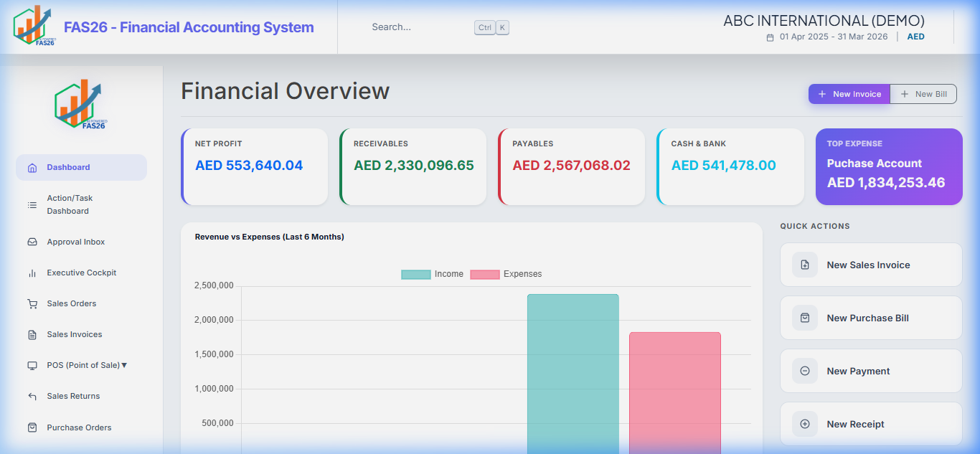This screenshot has width=980, height=454.
Task: Open the Approval Inbox via its envelope icon
Action: coord(32,241)
